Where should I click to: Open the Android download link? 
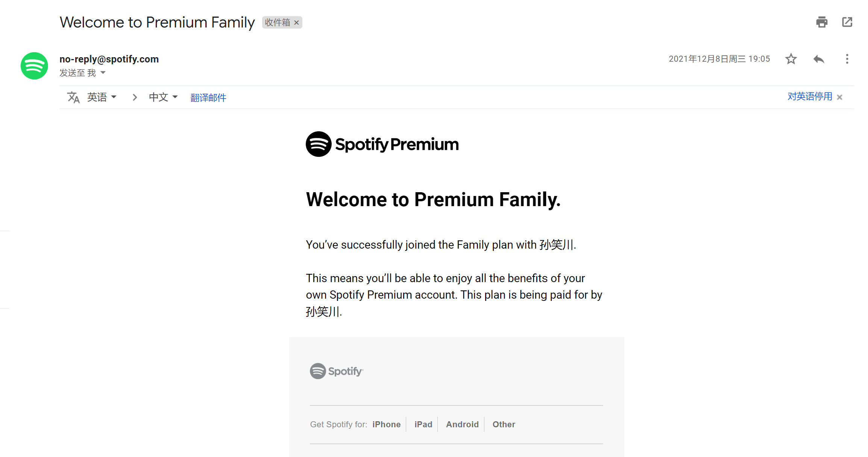point(462,424)
